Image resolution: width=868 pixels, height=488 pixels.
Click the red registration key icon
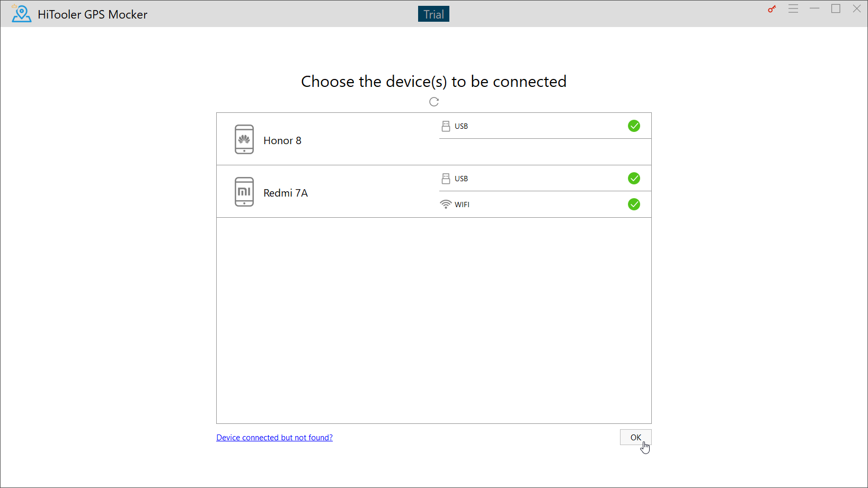(772, 9)
